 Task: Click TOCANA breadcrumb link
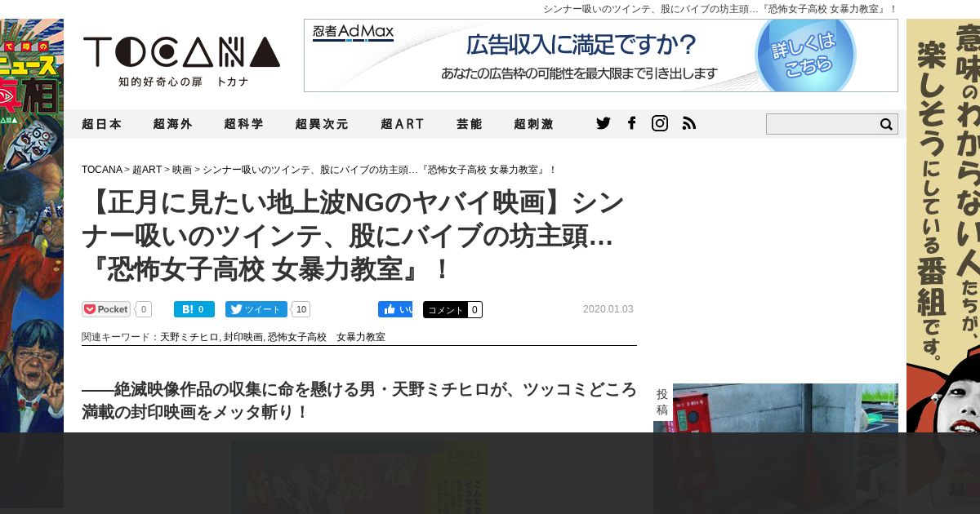102,170
